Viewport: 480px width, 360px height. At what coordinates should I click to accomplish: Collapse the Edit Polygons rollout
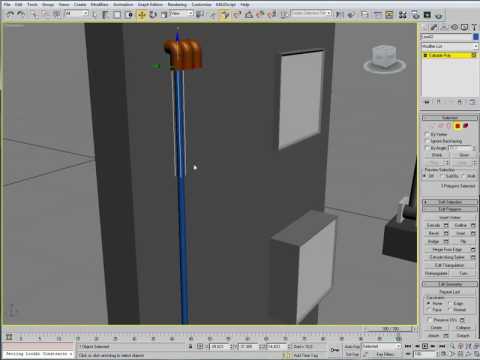click(450, 209)
